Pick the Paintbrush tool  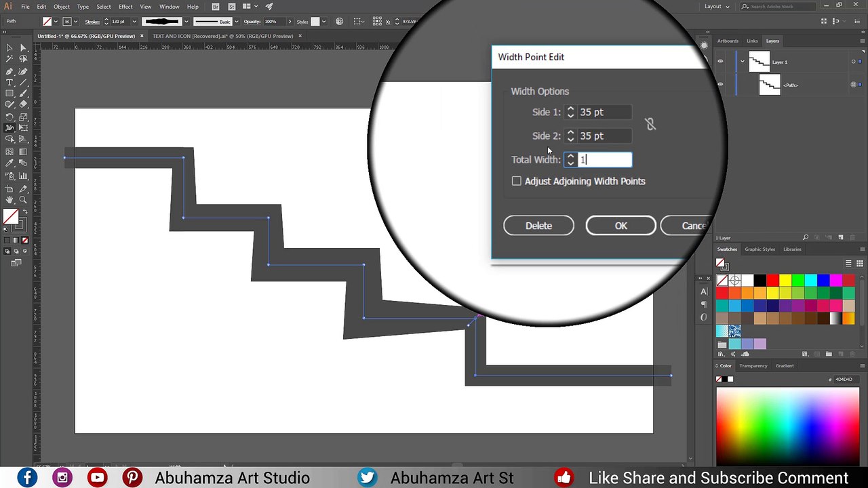23,94
